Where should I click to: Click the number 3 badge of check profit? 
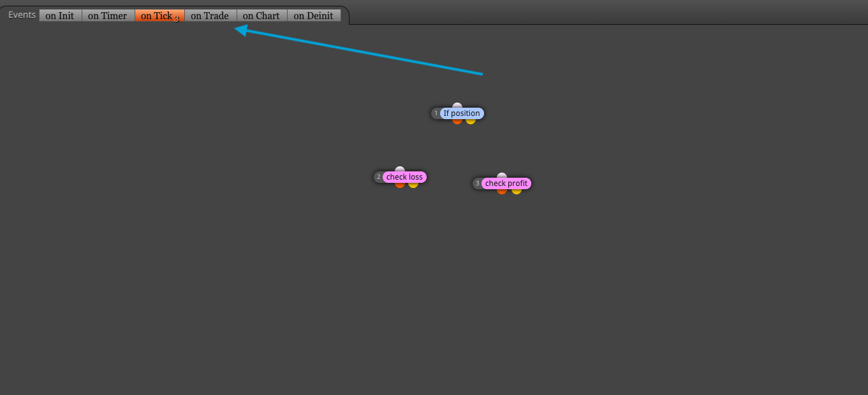click(477, 183)
